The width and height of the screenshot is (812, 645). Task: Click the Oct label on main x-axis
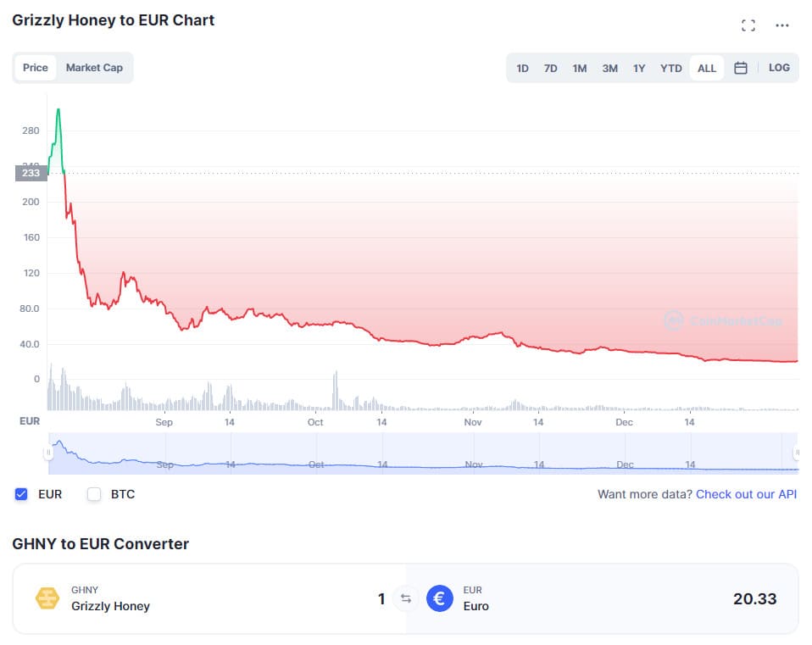pyautogui.click(x=315, y=422)
